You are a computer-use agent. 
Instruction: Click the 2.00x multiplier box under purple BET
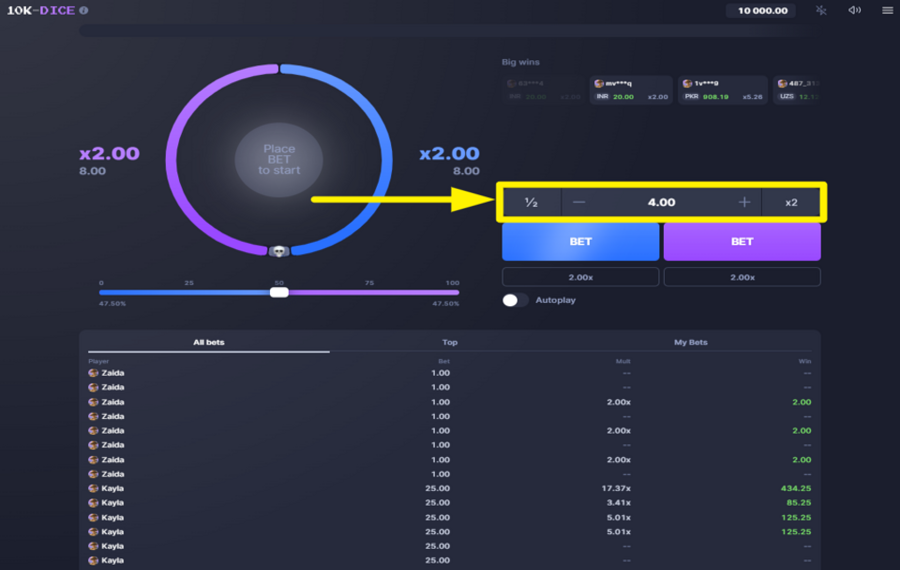click(742, 277)
